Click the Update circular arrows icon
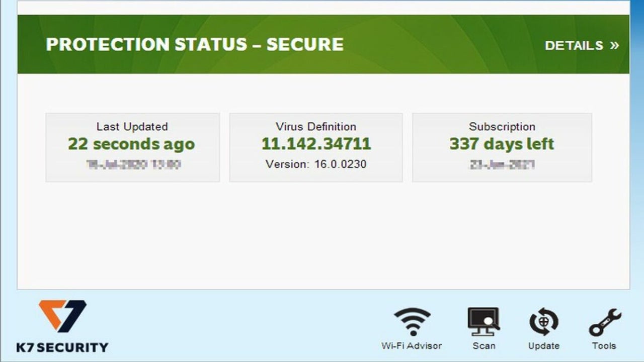Screen dimensions: 644x362 544,322
